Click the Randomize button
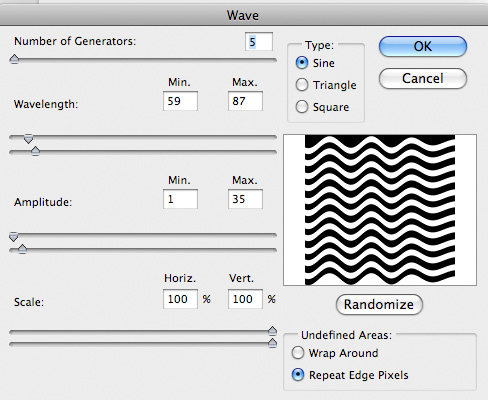488x400 pixels. coord(379,304)
